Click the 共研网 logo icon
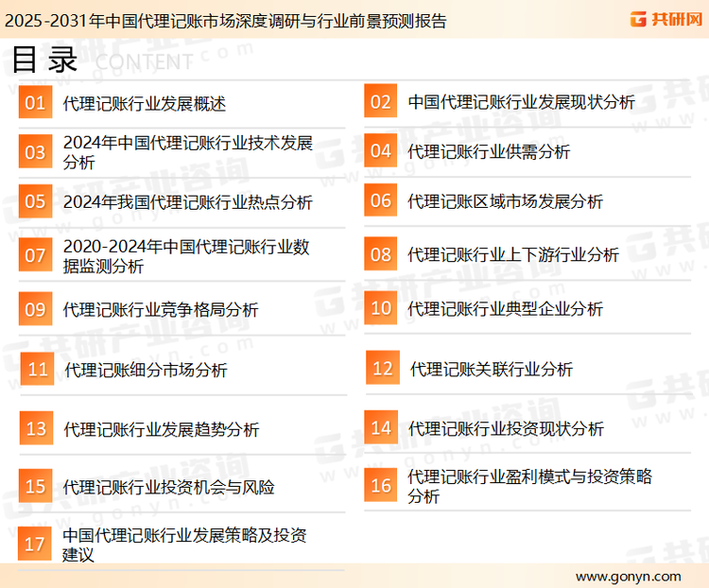The height and width of the screenshot is (588, 709). click(x=638, y=19)
